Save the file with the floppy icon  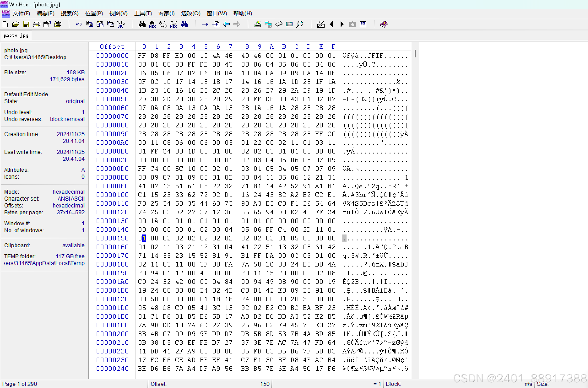click(x=26, y=24)
